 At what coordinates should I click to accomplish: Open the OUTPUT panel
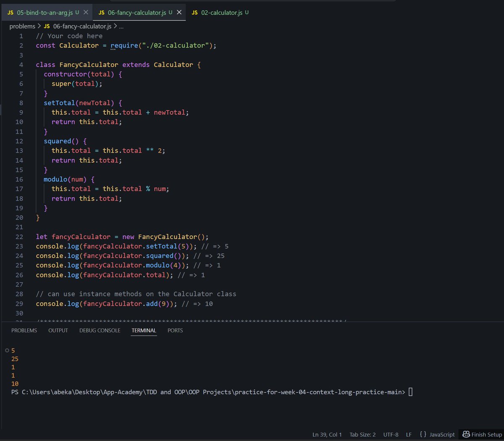[58, 330]
